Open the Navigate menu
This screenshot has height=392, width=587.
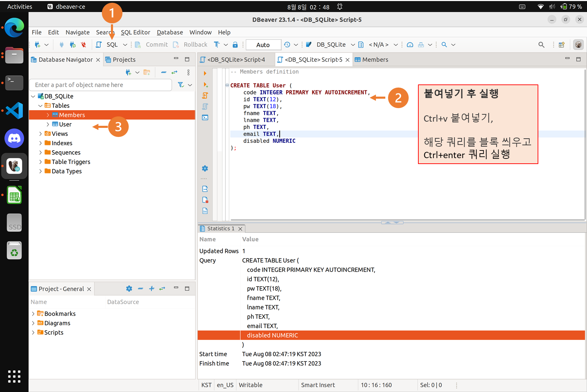(78, 32)
